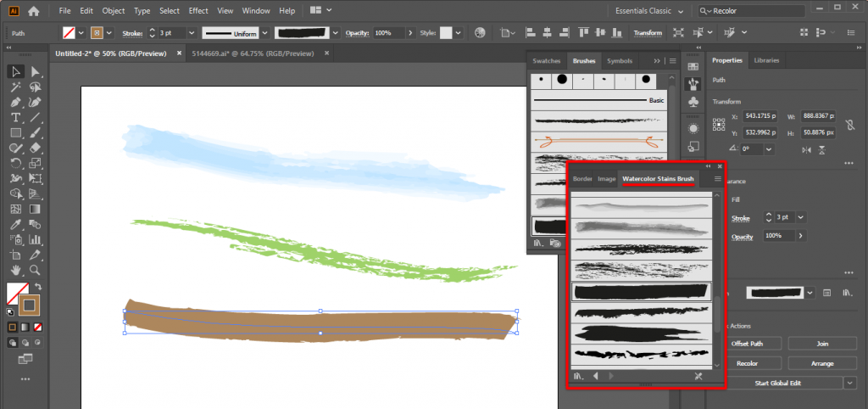Pick the Zoom tool magnifier
This screenshot has height=409, width=868.
tap(36, 270)
